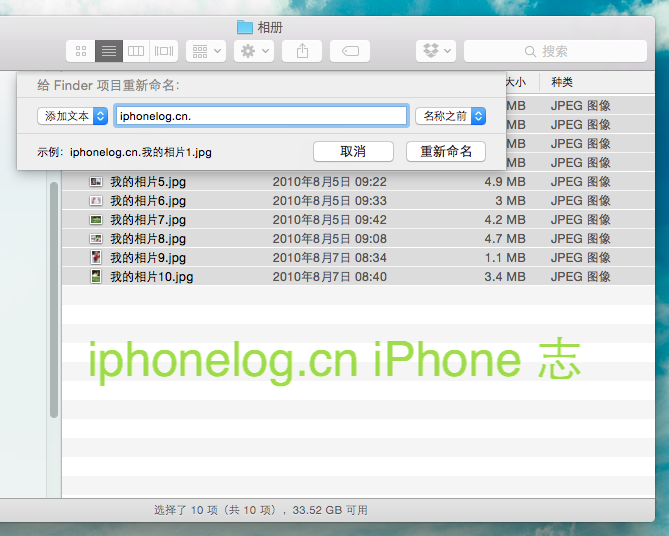The height and width of the screenshot is (536, 669).
Task: Click the Share button in toolbar
Action: point(303,51)
